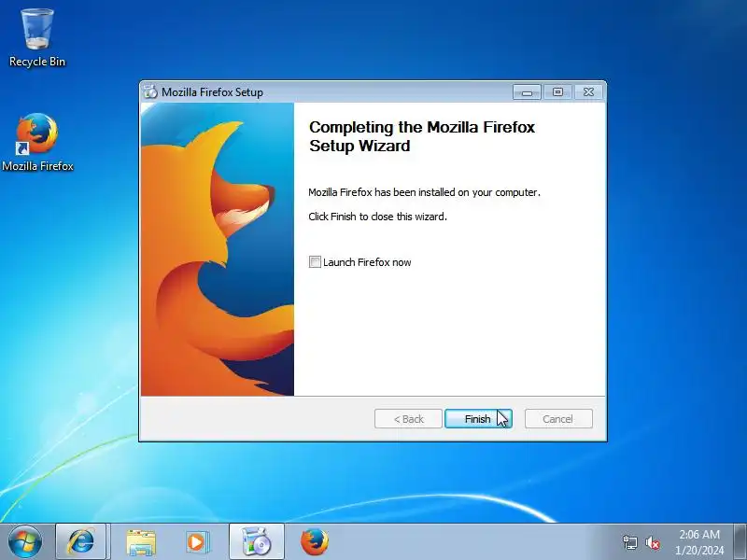
Task: Minimize the Mozilla Firefox Setup window
Action: click(x=527, y=91)
